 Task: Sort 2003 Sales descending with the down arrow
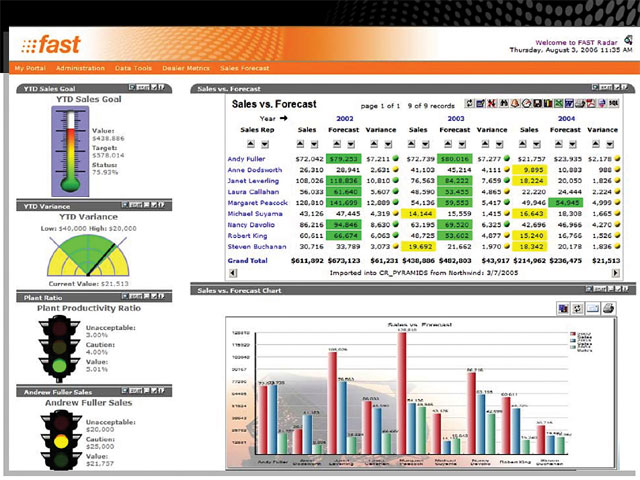pyautogui.click(x=425, y=144)
